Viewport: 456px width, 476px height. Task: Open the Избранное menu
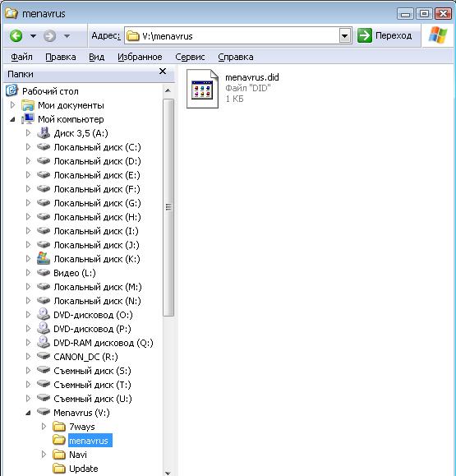tap(140, 57)
